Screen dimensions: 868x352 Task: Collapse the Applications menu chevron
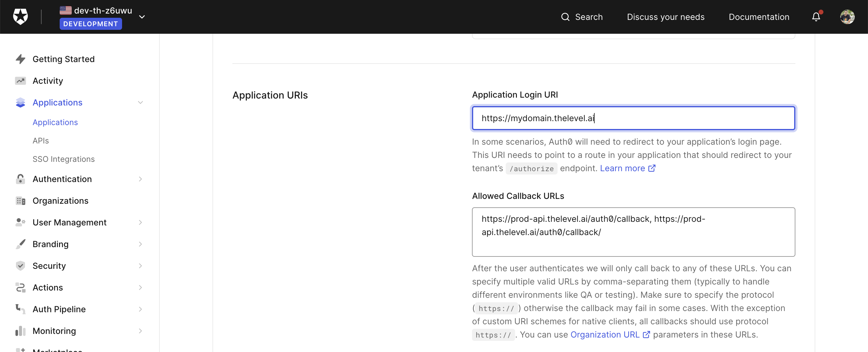pyautogui.click(x=140, y=102)
